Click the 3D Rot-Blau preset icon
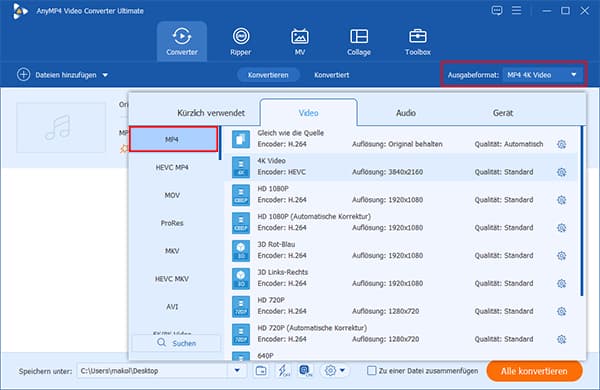The width and height of the screenshot is (600, 390). (241, 251)
